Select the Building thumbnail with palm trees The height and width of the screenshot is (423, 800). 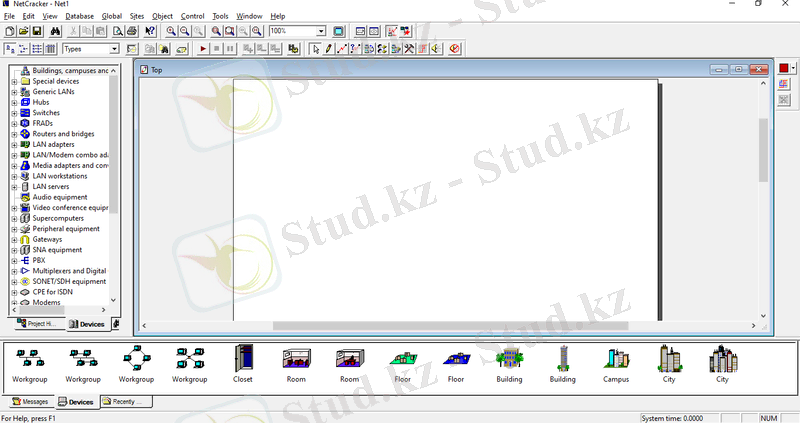coord(509,364)
